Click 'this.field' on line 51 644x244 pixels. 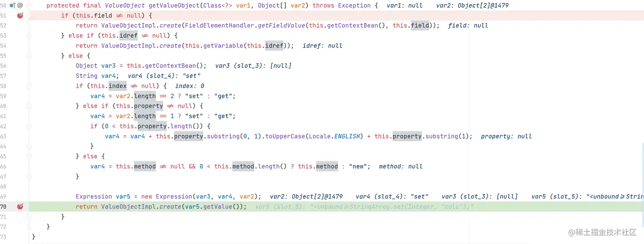[x=94, y=16]
